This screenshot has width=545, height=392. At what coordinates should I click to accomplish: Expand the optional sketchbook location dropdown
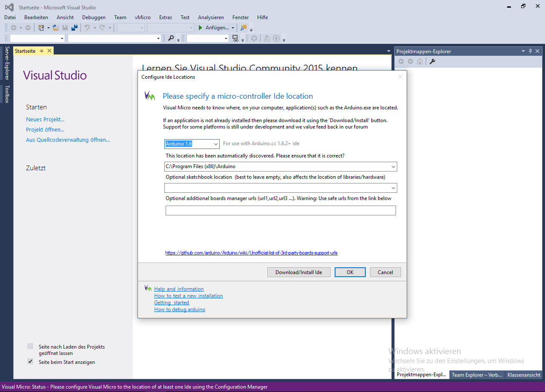tap(393, 188)
